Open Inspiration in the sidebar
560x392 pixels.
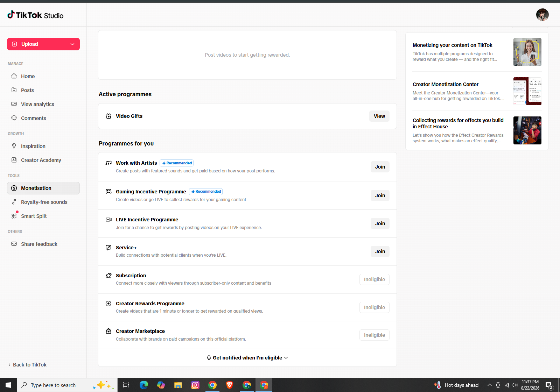point(43,146)
